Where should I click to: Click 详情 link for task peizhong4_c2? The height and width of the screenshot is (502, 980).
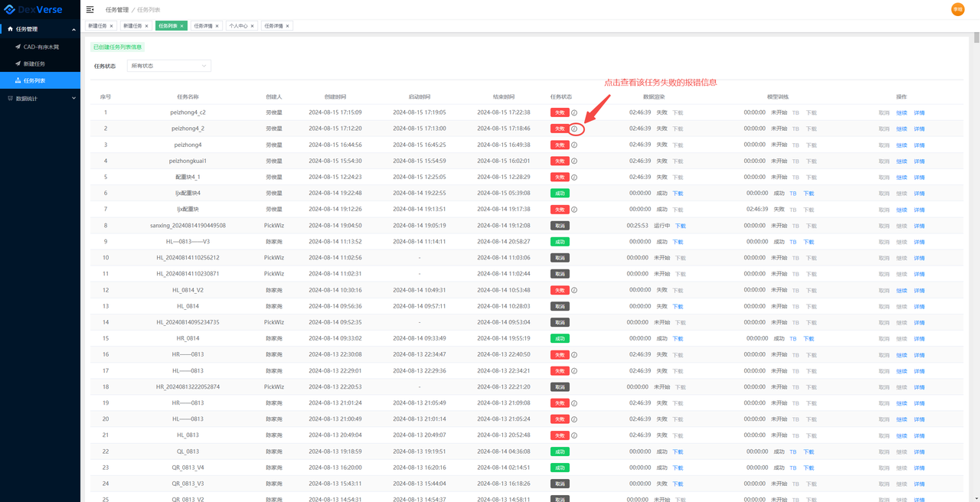919,112
